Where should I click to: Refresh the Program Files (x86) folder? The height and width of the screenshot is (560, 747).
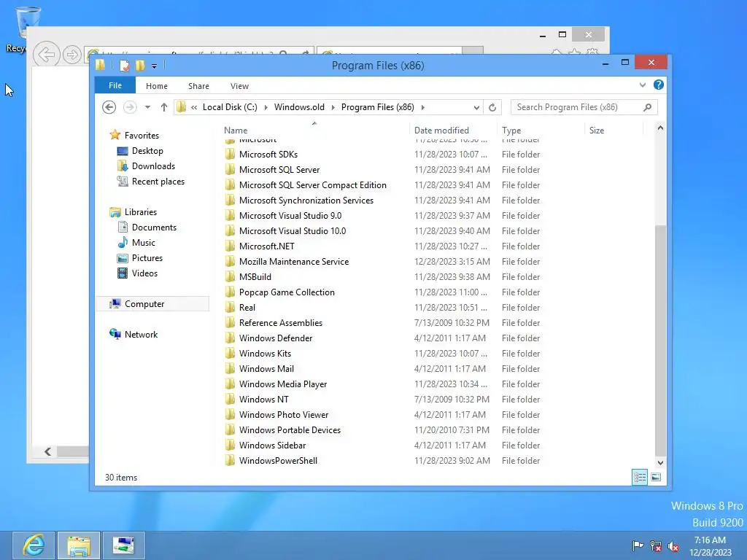pos(492,108)
